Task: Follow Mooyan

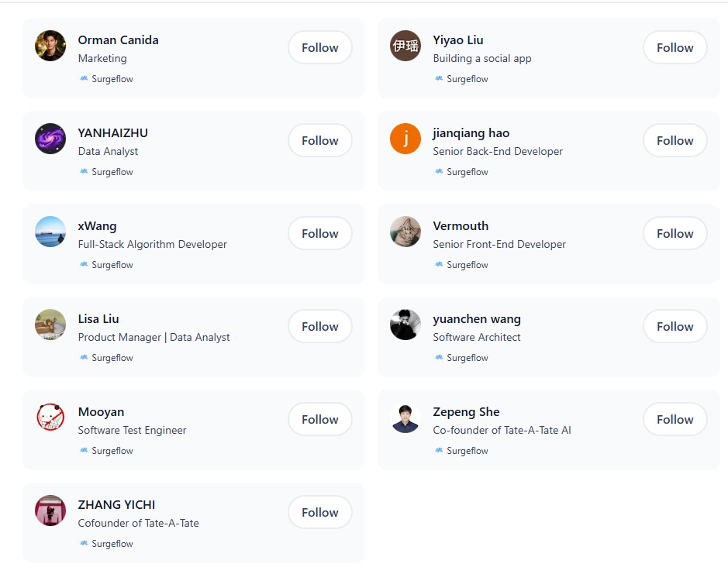Action: 320,419
